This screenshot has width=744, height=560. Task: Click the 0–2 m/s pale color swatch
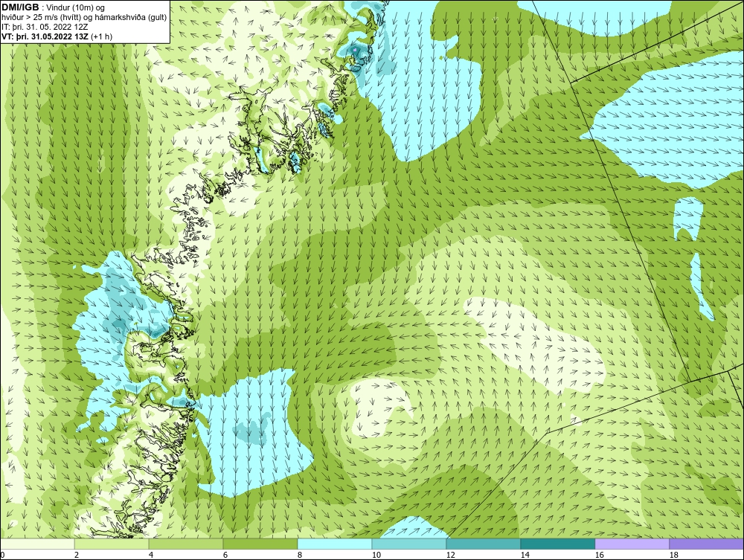pos(37,544)
